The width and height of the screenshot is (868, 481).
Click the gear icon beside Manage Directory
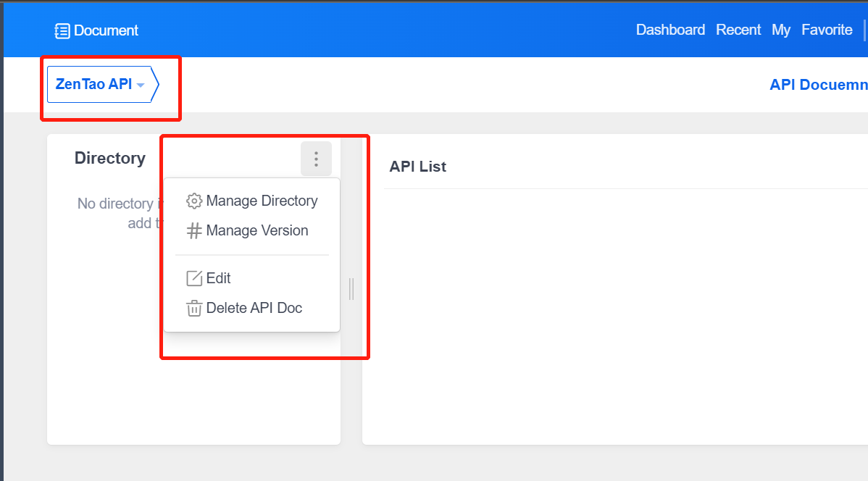coord(193,201)
